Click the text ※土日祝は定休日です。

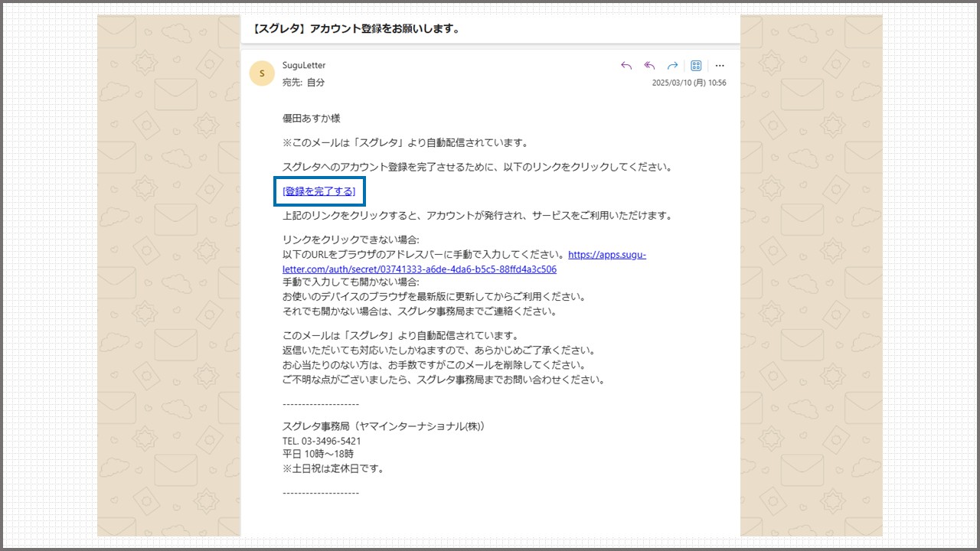[333, 468]
